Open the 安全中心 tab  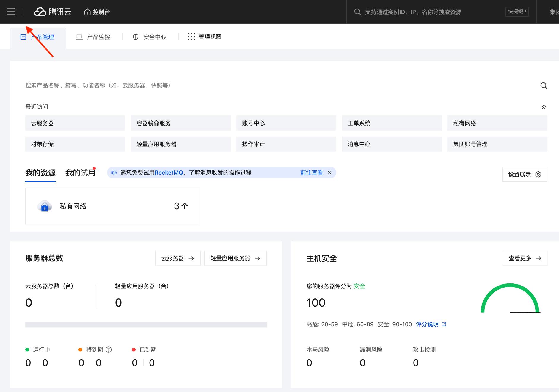(x=150, y=37)
